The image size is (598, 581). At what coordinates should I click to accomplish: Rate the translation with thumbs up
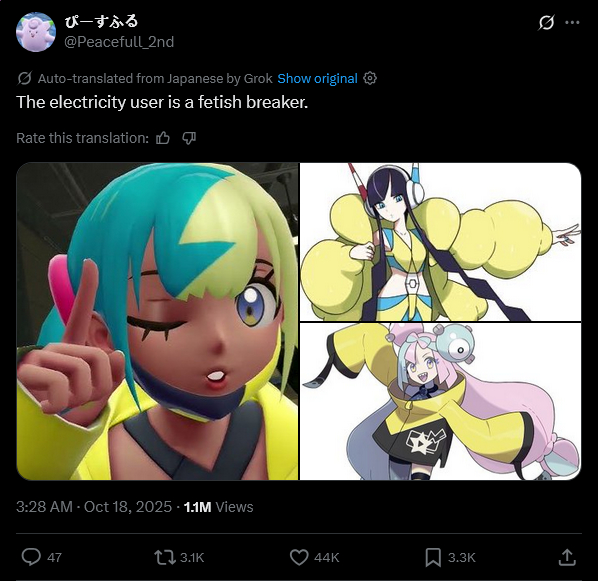click(163, 138)
